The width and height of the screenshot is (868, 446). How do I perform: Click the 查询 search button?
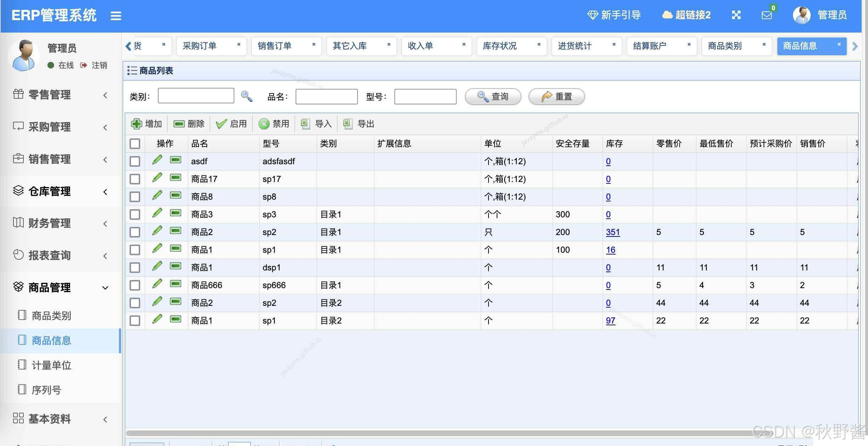(493, 97)
